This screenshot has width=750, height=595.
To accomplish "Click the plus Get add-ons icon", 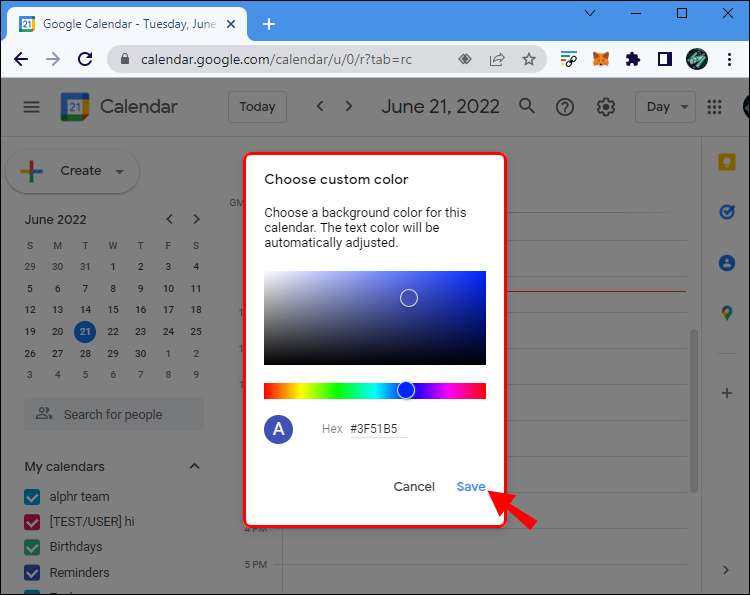I will 727,393.
